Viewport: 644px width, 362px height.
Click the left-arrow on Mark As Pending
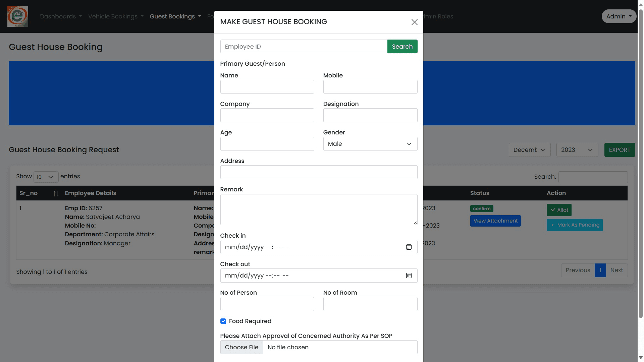pyautogui.click(x=552, y=225)
